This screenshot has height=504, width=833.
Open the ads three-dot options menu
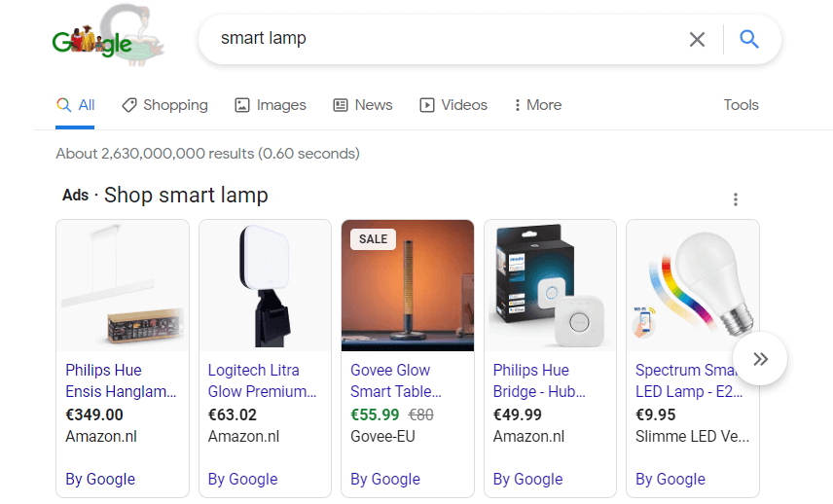tap(736, 199)
